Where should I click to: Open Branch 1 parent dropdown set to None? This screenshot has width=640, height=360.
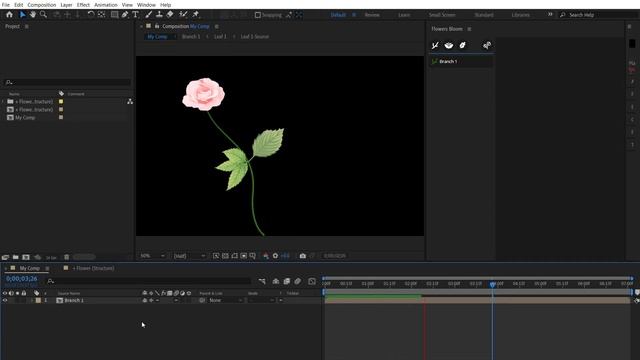tap(225, 300)
